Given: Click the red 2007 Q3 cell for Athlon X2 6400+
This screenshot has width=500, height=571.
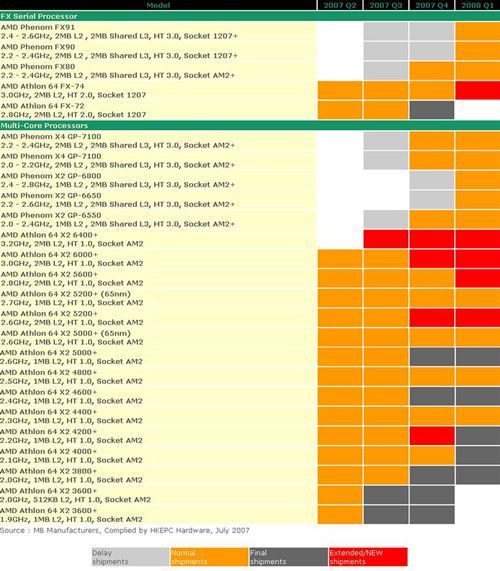Looking at the screenshot, I should click(386, 239).
